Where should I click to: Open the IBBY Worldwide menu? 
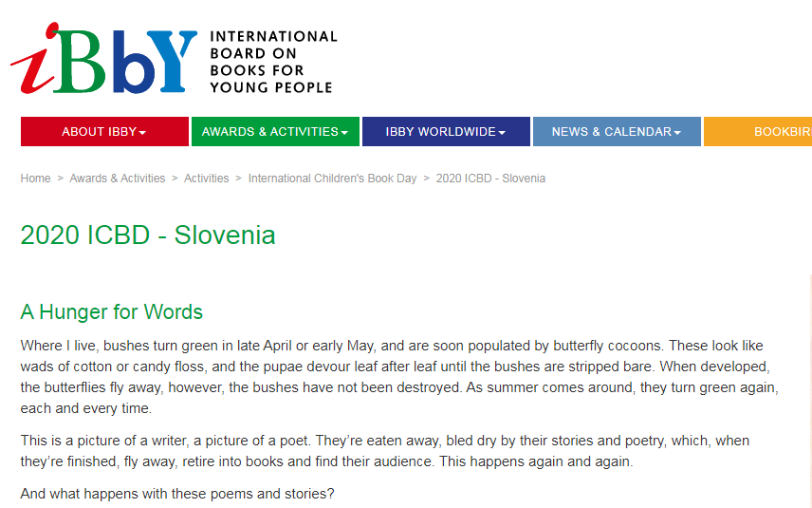click(x=447, y=132)
